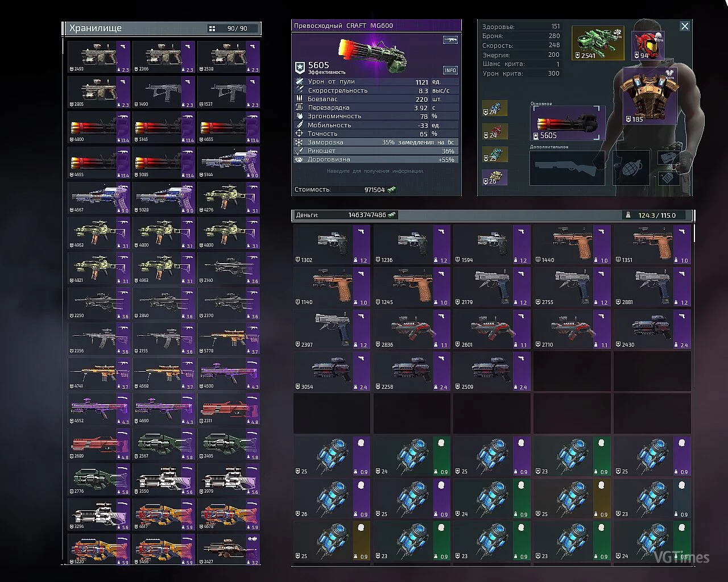Pick storage weapon rated 2427

(x=229, y=550)
